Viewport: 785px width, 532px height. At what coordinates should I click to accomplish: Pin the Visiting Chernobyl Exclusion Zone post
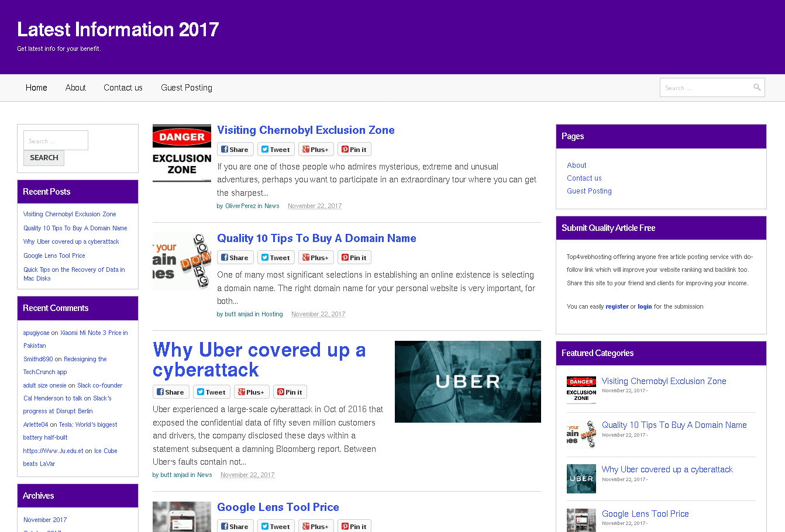(354, 150)
